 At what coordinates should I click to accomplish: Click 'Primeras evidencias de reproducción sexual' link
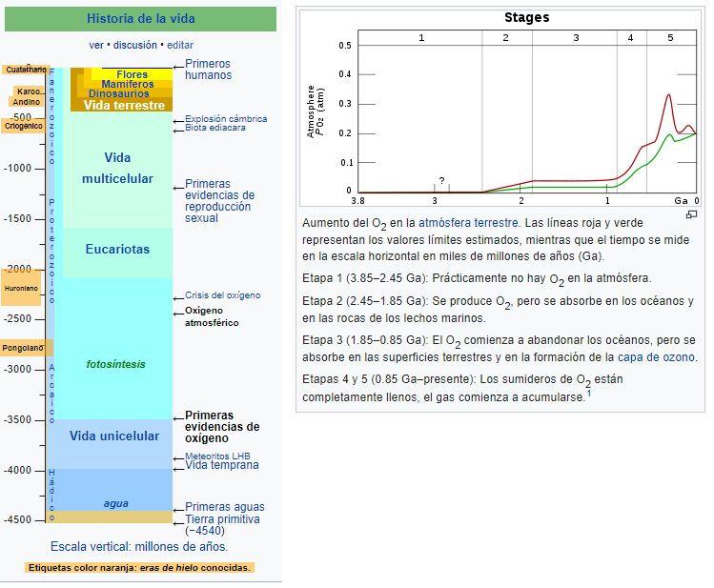pos(219,201)
